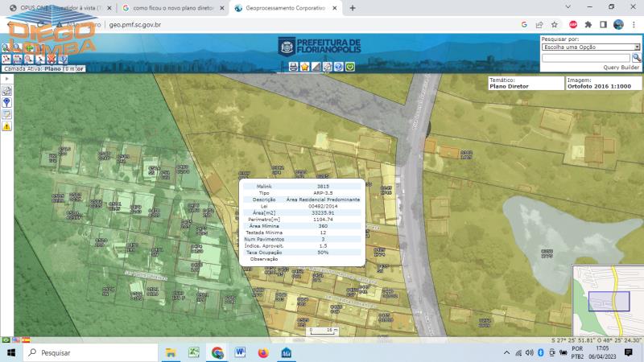Expand the left side panel arrow
Viewport: 644px width, 362px height.
click(x=6, y=79)
